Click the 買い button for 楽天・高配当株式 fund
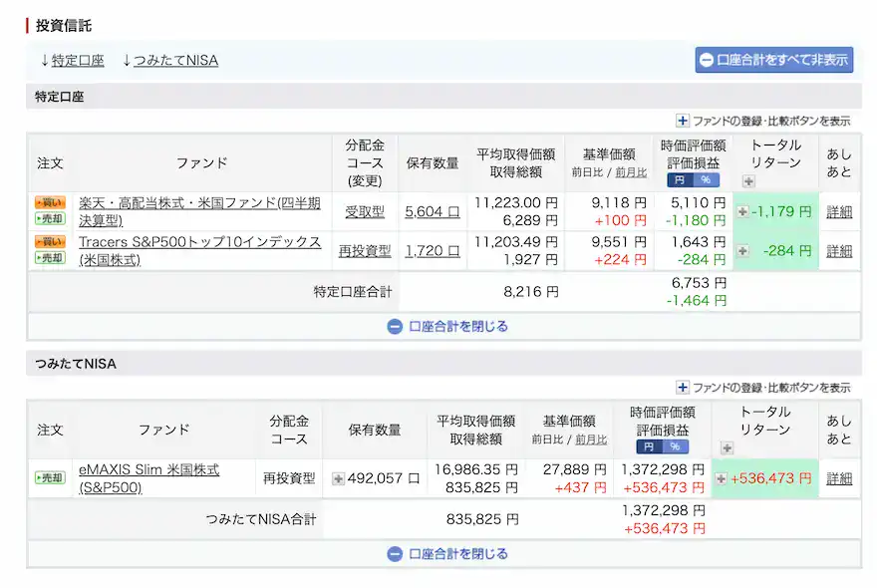 [x=50, y=202]
